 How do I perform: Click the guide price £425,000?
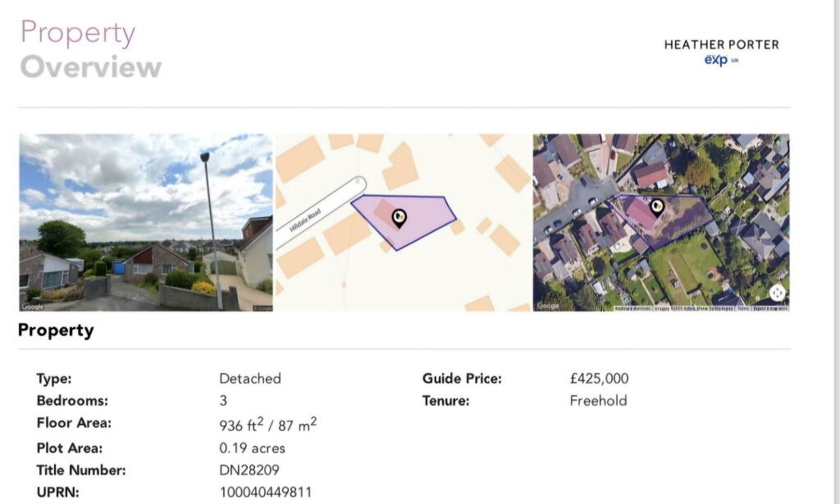(599, 379)
